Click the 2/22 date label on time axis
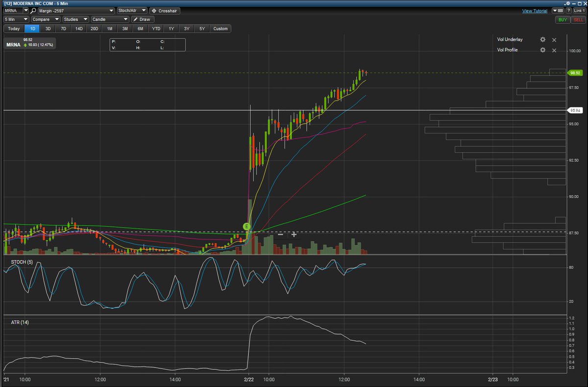The width and height of the screenshot is (588, 387). [x=248, y=380]
